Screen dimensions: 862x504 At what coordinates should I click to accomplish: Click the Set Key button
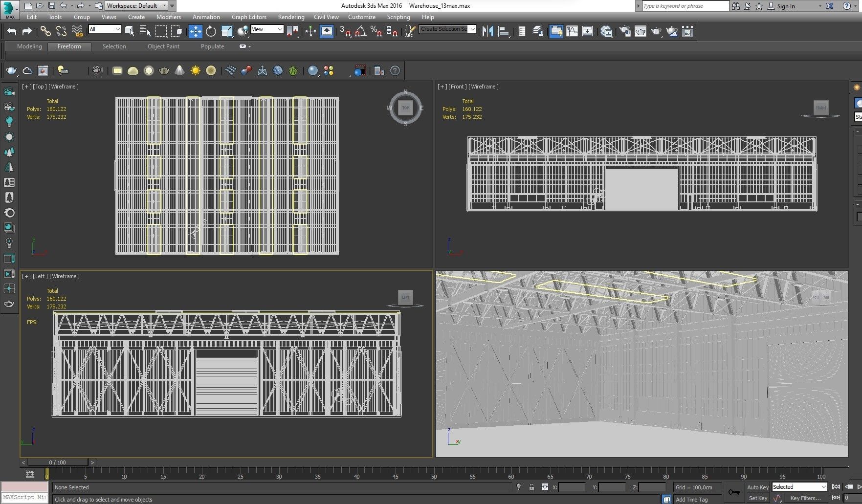757,498
